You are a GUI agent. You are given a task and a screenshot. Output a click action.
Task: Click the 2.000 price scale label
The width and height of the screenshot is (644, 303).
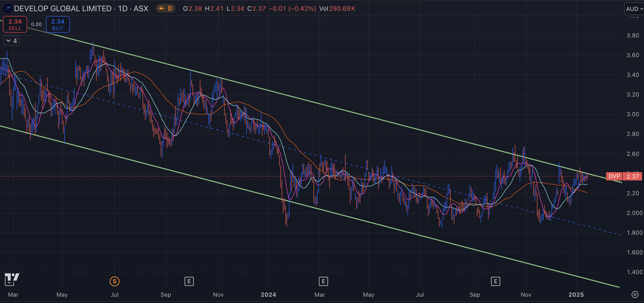pos(634,213)
